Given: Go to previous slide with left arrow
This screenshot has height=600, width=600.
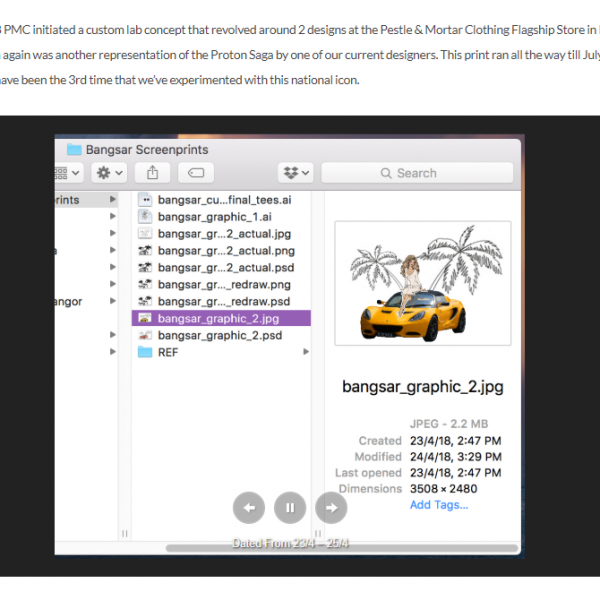Looking at the screenshot, I should tap(249, 508).
